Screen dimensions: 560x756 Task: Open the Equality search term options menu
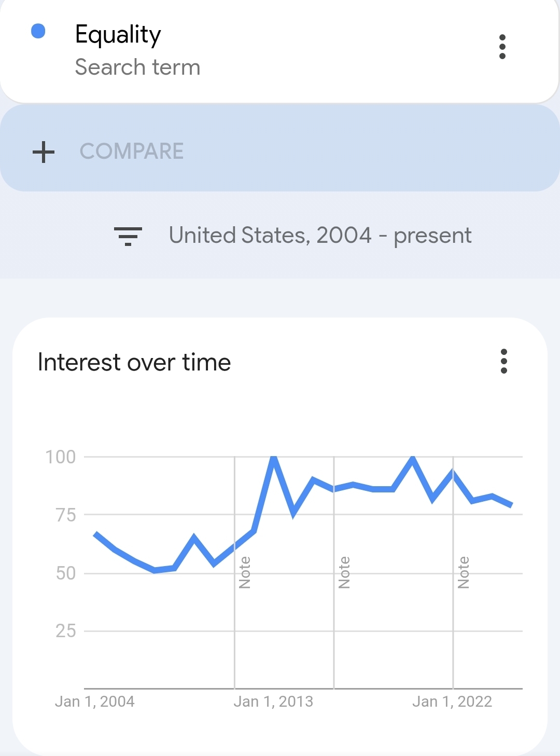[502, 47]
